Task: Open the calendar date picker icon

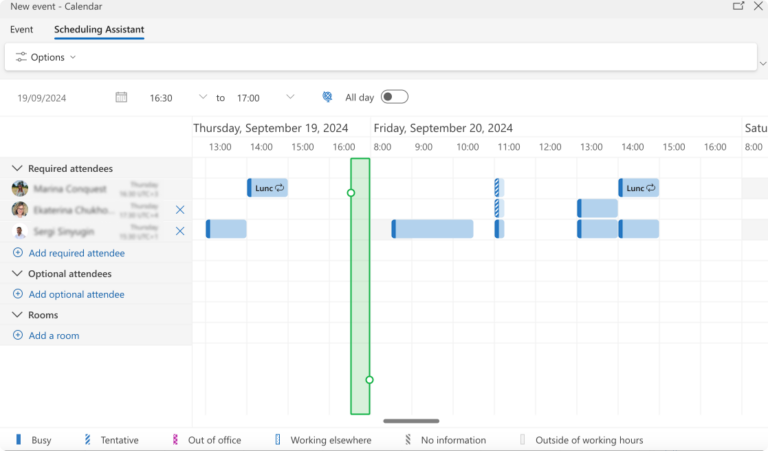Action: pyautogui.click(x=121, y=97)
